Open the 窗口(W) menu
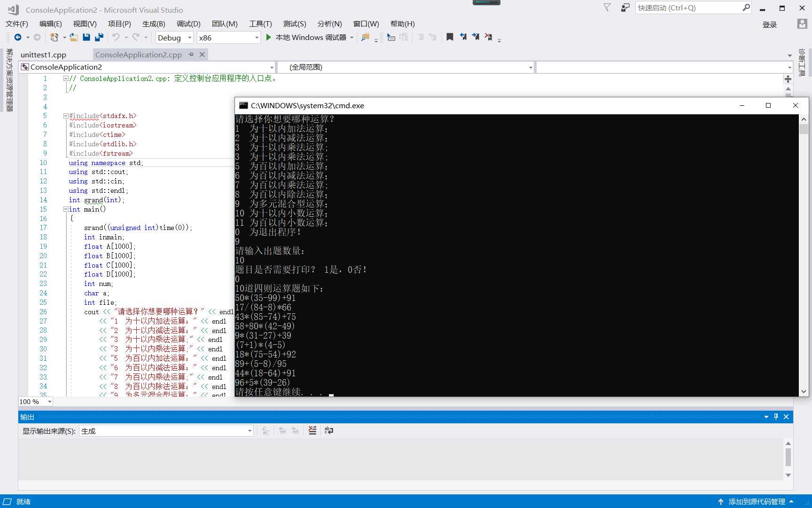The height and width of the screenshot is (508, 812). point(366,24)
